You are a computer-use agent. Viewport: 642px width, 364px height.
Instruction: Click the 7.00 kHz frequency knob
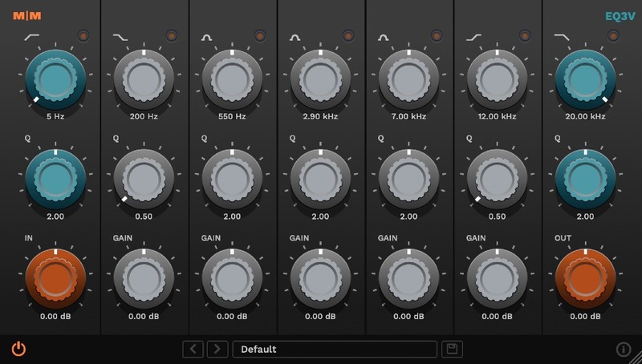tap(408, 79)
